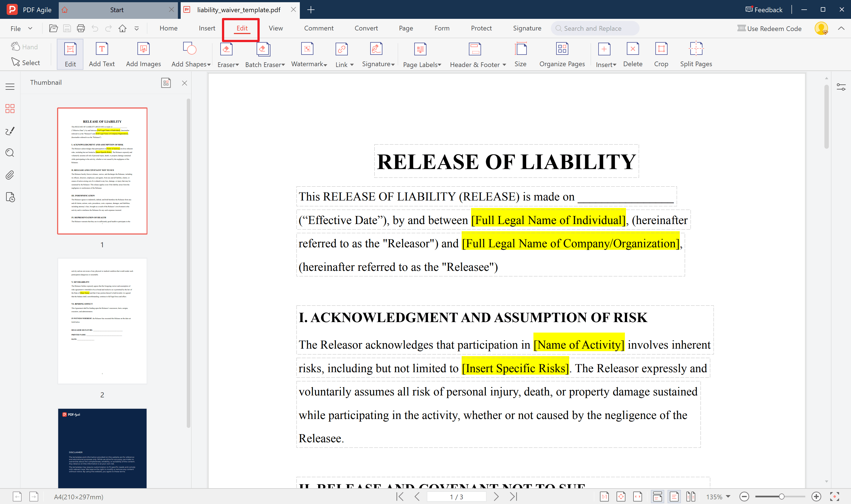Select the Add Text tool
This screenshot has height=504, width=851.
(102, 54)
